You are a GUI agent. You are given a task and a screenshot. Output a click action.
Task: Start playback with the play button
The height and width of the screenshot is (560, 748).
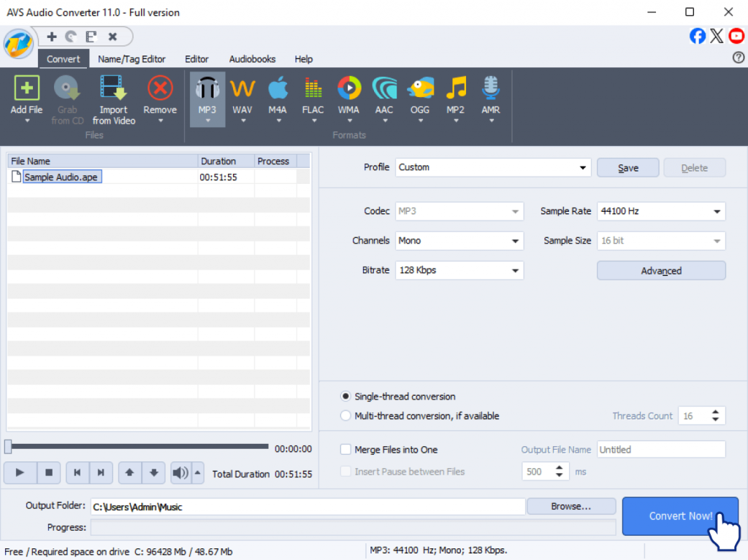(20, 472)
